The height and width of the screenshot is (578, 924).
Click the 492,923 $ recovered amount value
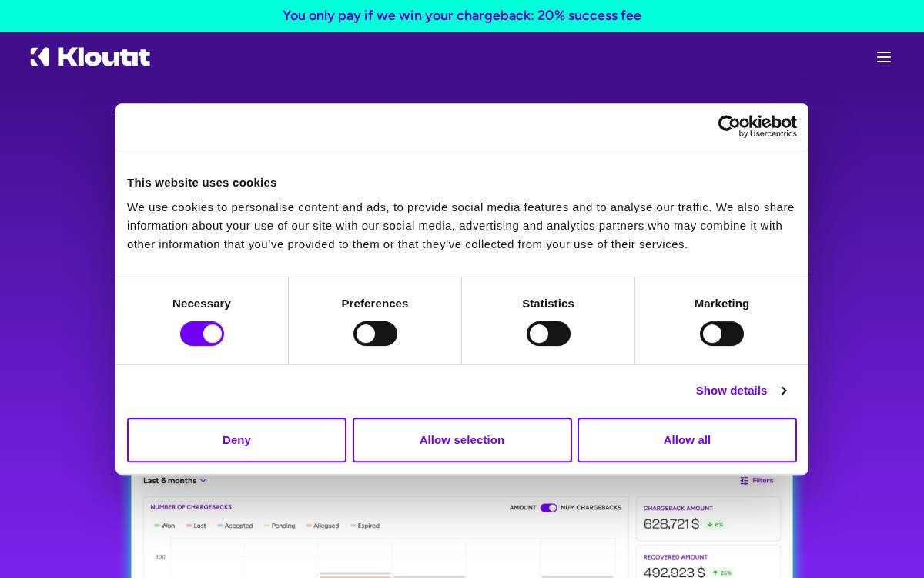point(675,573)
